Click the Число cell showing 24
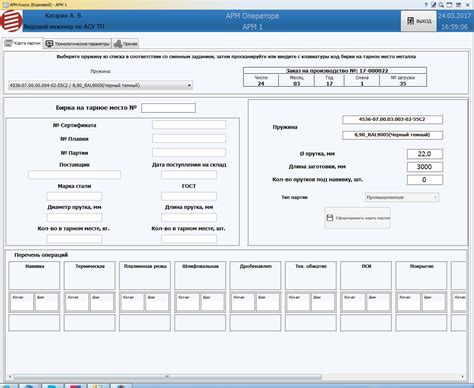Image resolution: width=474 pixels, height=388 pixels. [261, 80]
